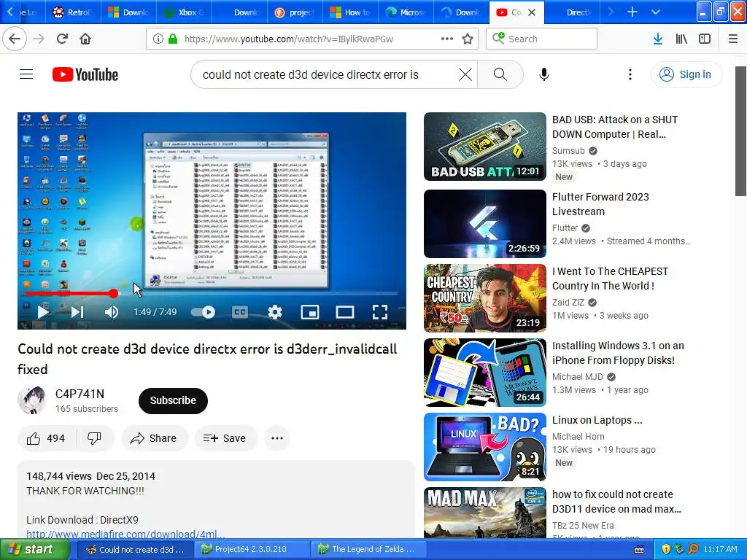This screenshot has height=560, width=747.
Task: Switch to the project browser tab
Action: click(x=295, y=12)
